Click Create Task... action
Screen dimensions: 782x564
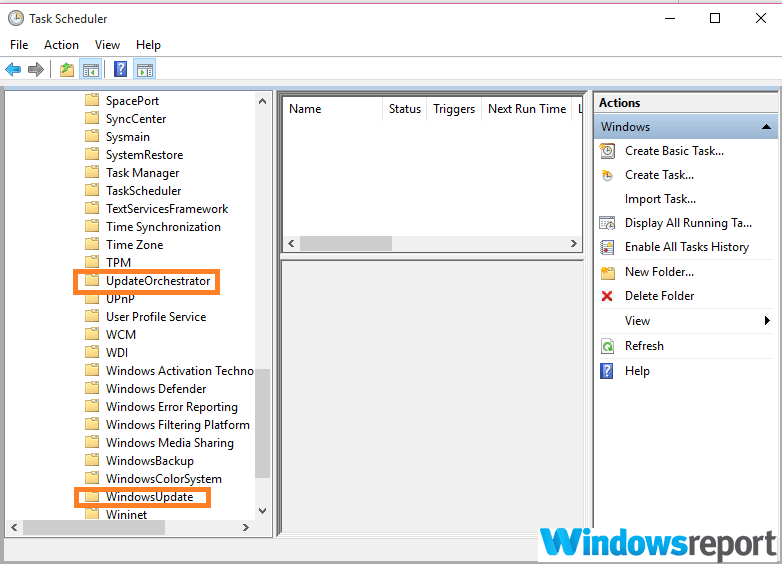click(659, 175)
